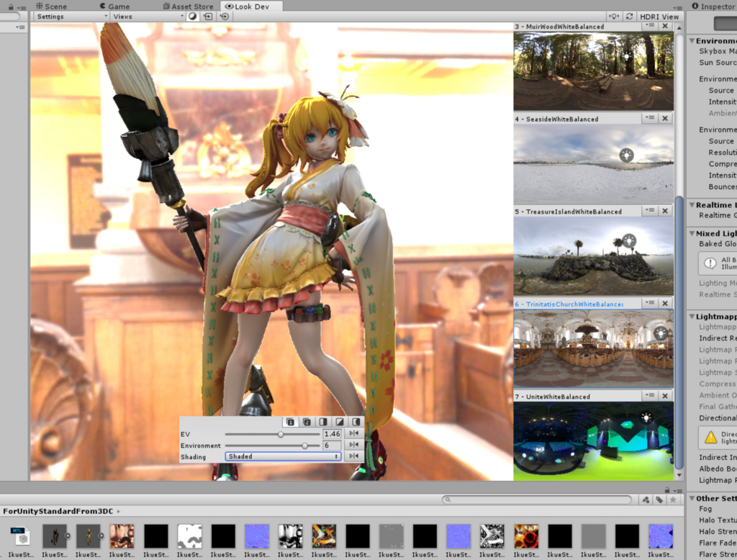737x560 pixels.
Task: Open the Shading dropdown set to Shaded
Action: coord(283,456)
